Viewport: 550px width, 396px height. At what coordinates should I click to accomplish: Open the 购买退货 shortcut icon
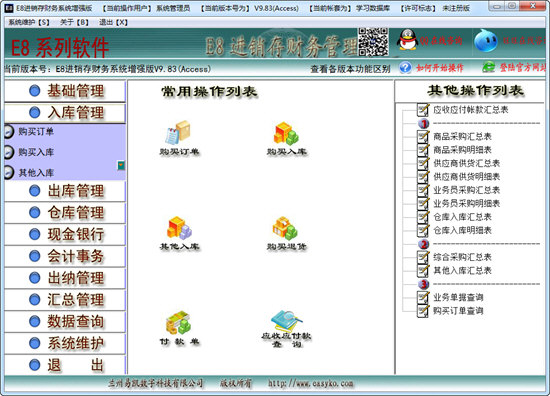click(286, 228)
